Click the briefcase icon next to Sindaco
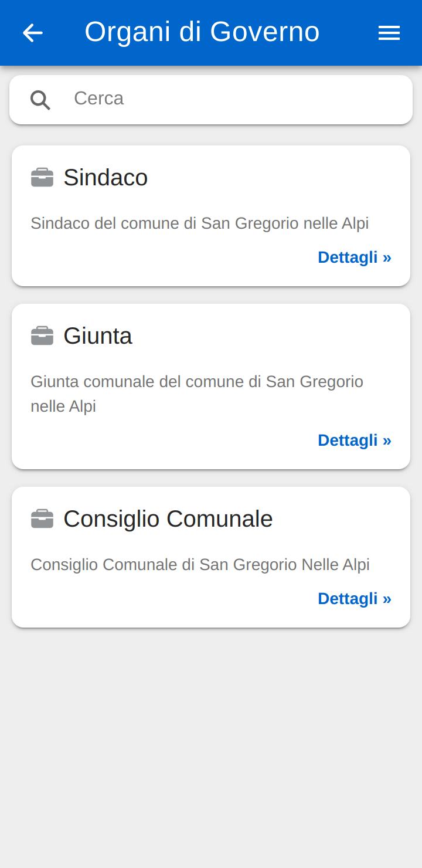The image size is (422, 868). (x=42, y=177)
